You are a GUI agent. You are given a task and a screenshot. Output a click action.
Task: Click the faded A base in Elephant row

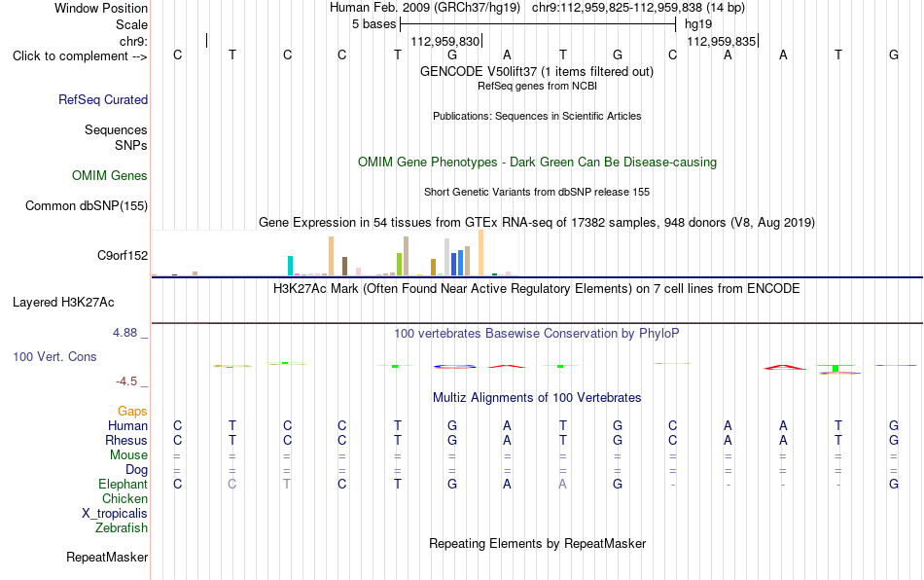563,484
